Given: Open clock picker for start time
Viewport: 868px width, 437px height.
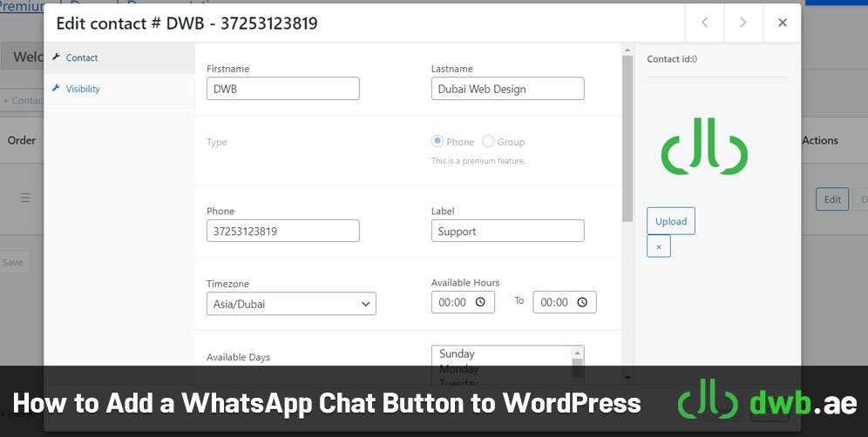Looking at the screenshot, I should tap(480, 302).
